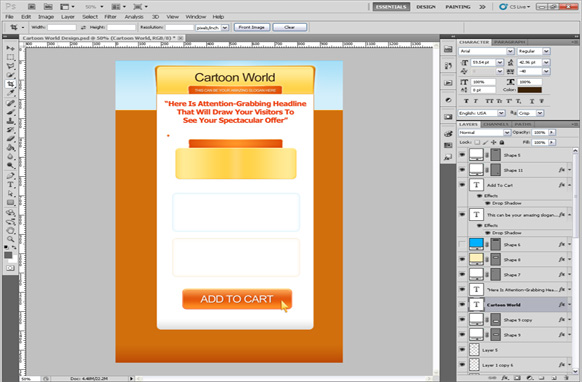Collapse effects of Add To Cart layer
The image size is (582, 382).
click(569, 185)
